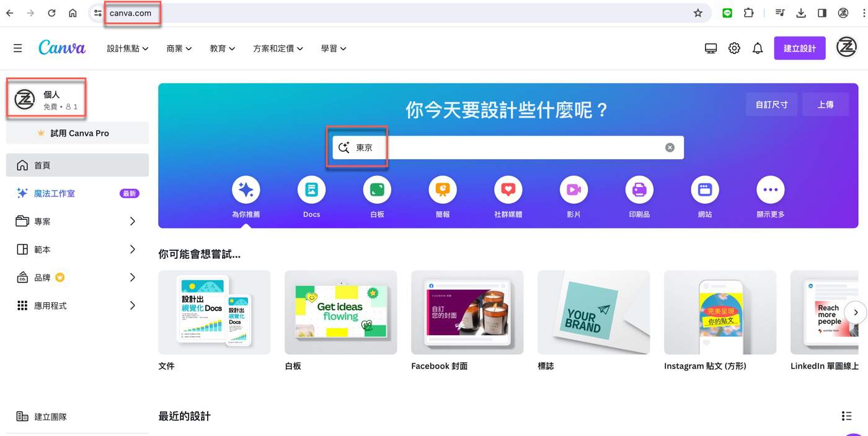This screenshot has width=868, height=436.
Task: Click the 上傳 button
Action: point(825,104)
